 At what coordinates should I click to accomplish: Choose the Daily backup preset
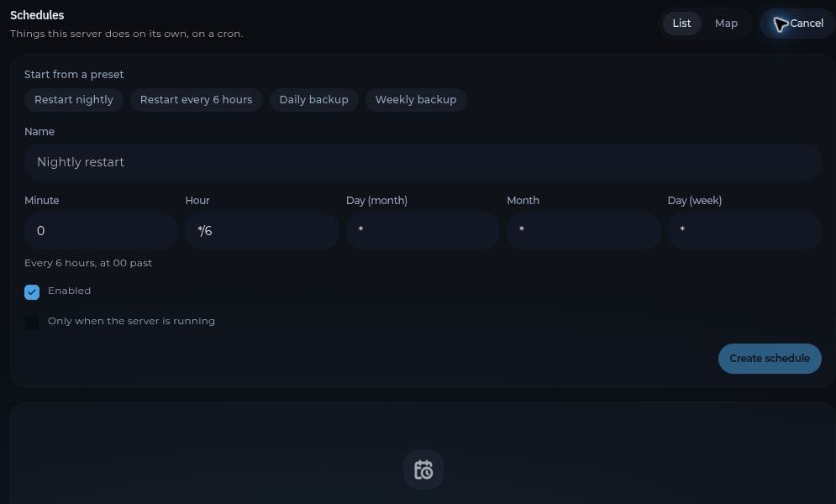[x=313, y=100]
